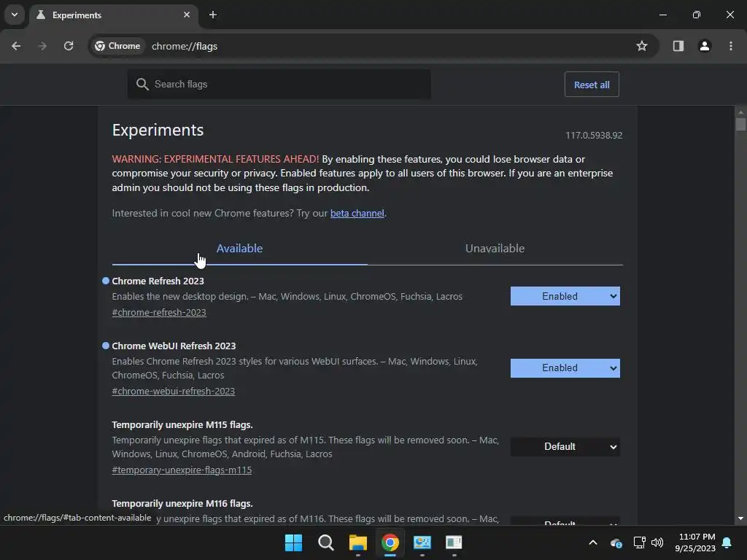Open Chrome Refresh 2023 Enabled dropdown
The width and height of the screenshot is (747, 560).
pos(565,296)
